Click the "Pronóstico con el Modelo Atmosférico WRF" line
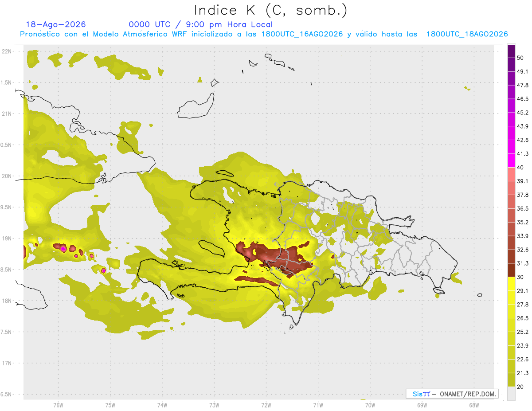The height and width of the screenshot is (411, 532). point(264,34)
